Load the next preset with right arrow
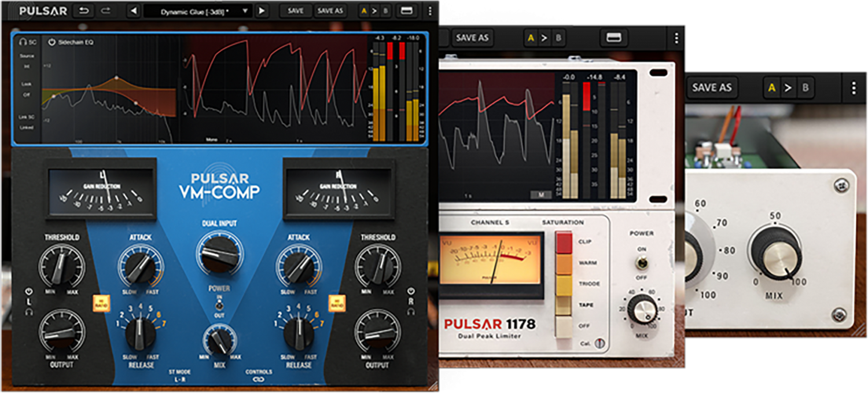Image resolution: width=868 pixels, height=393 pixels. [x=262, y=11]
